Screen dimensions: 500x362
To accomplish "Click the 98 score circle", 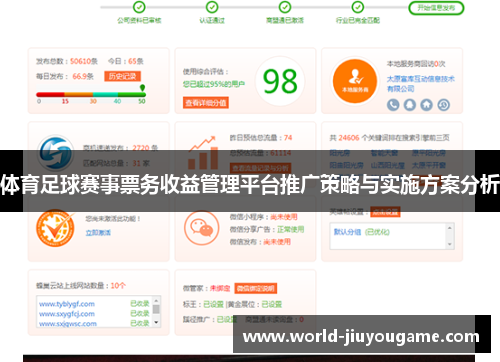I will [x=280, y=81].
